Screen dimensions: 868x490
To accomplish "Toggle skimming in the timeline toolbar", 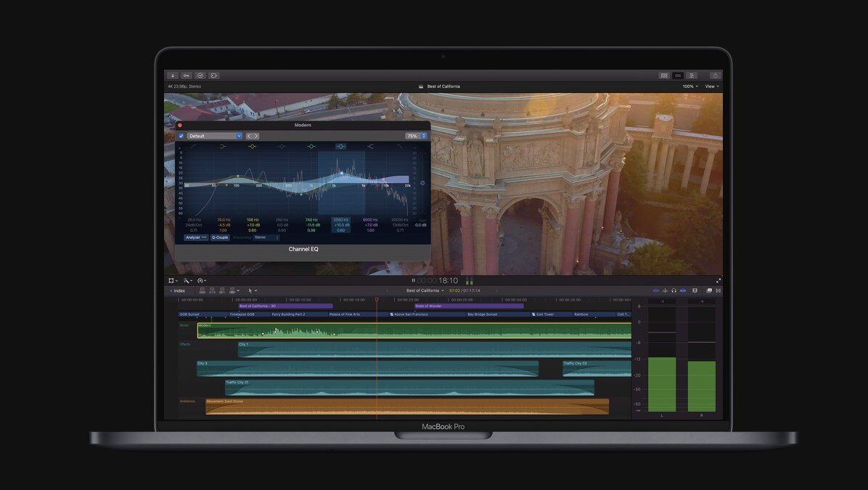I will coord(656,290).
